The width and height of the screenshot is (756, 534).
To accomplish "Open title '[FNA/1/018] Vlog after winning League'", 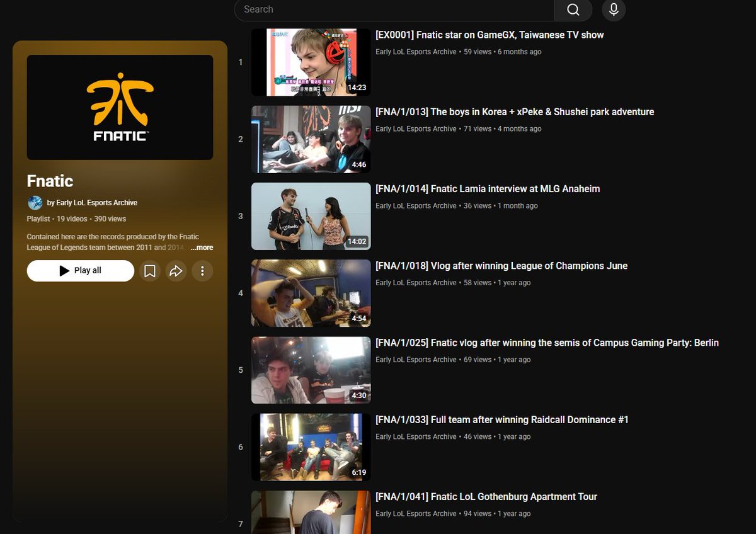I will click(x=501, y=266).
